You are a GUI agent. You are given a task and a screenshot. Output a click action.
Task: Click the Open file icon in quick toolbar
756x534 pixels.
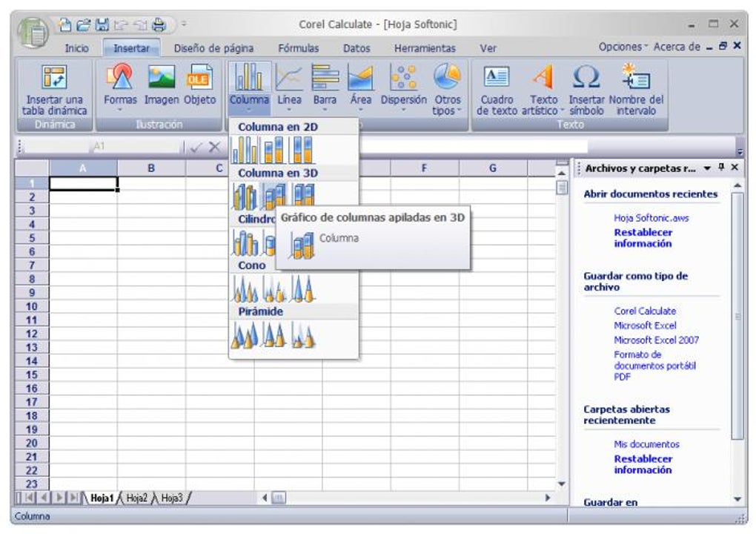pos(84,24)
